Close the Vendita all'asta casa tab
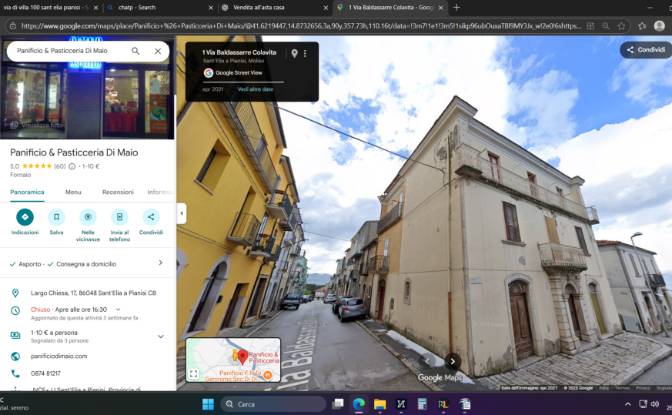 (x=326, y=8)
